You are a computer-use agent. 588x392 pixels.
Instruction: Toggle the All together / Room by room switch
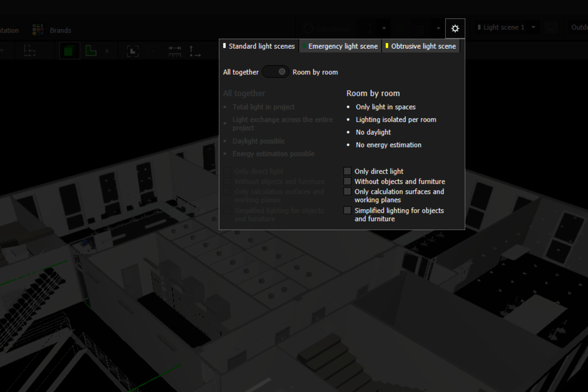276,72
